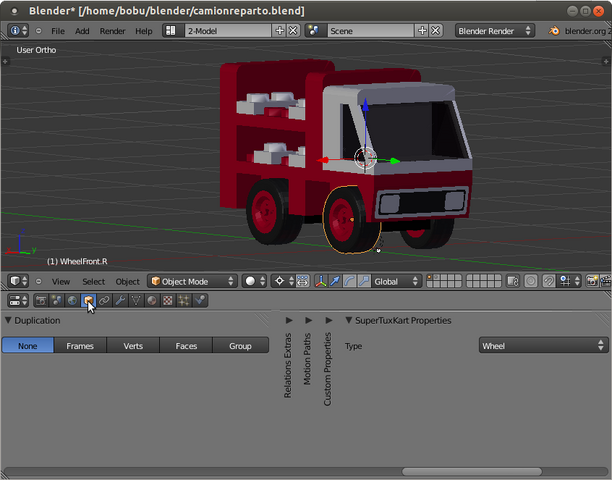Screen dimensions: 612x480
Task: Switch to Modifiers wrench tab
Action: click(x=120, y=300)
